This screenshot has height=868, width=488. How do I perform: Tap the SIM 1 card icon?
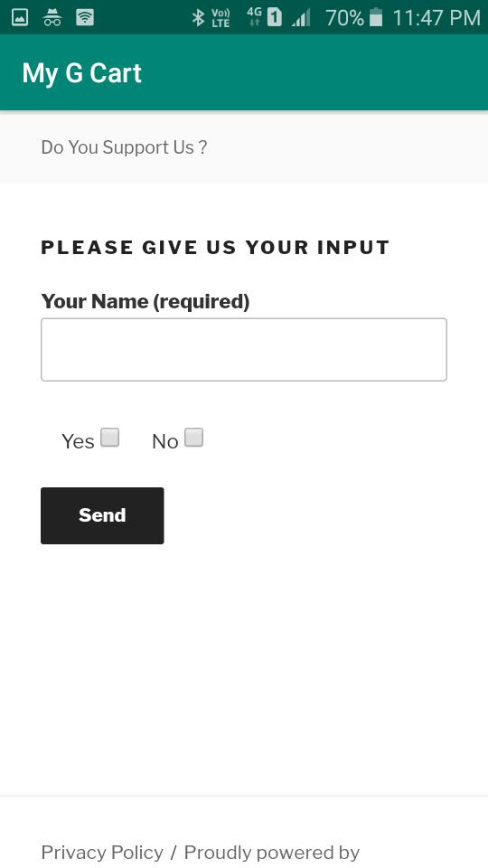[275, 17]
